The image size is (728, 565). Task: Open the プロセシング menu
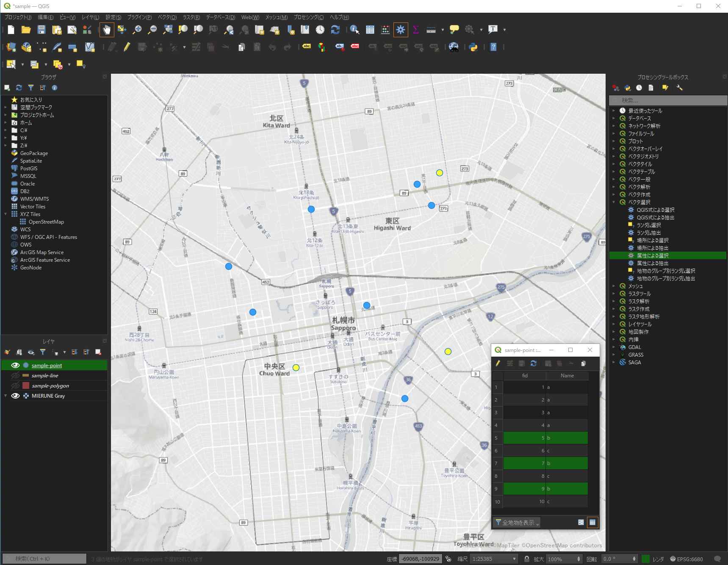(308, 17)
